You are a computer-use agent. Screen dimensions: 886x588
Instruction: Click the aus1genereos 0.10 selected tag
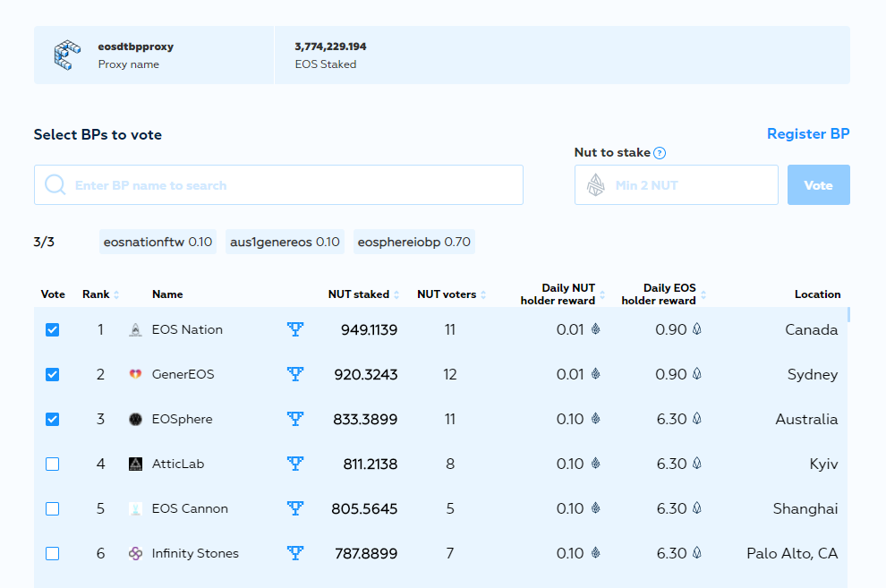pyautogui.click(x=285, y=242)
